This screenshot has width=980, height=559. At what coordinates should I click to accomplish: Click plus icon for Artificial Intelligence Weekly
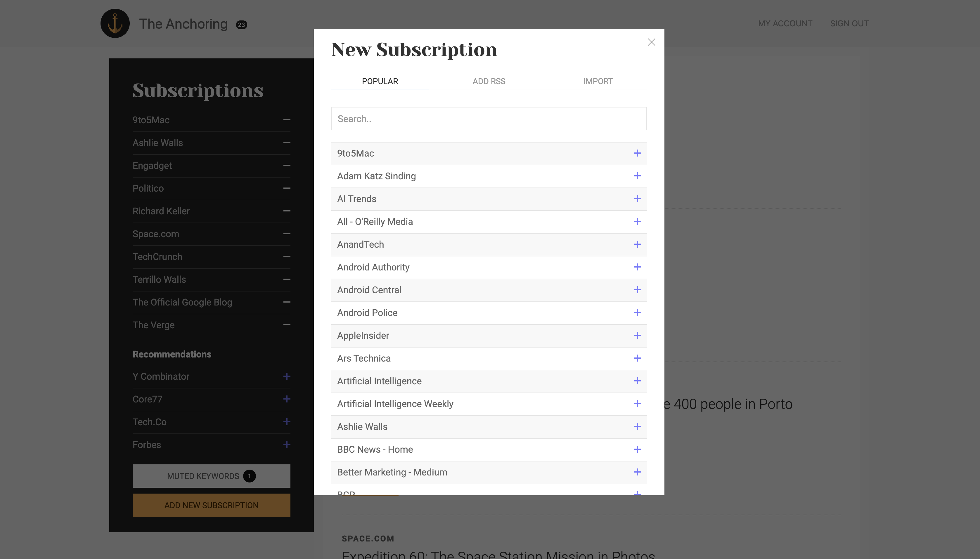pos(637,404)
